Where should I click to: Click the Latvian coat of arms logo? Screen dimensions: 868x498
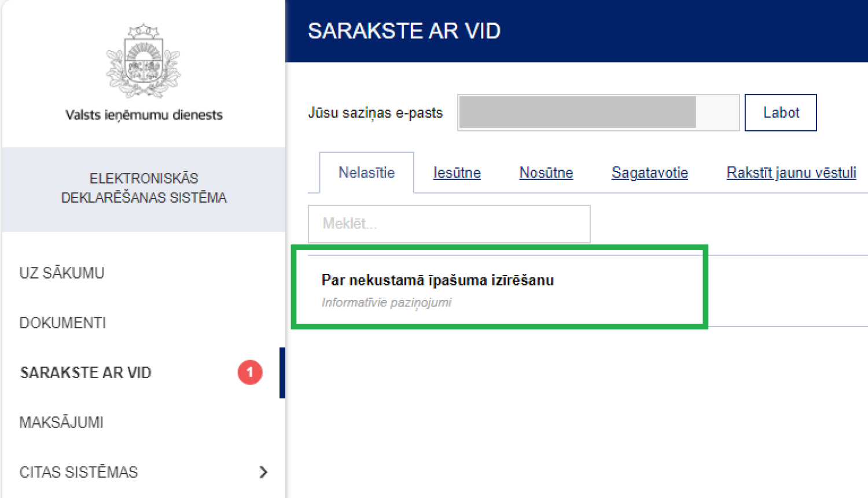point(144,61)
